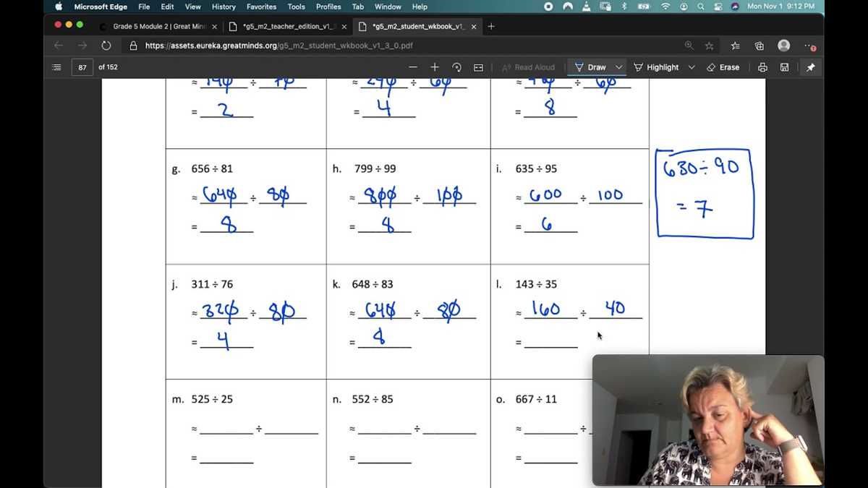868x488 pixels.
Task: Click the address bar zoom magnifier icon
Action: coord(689,46)
